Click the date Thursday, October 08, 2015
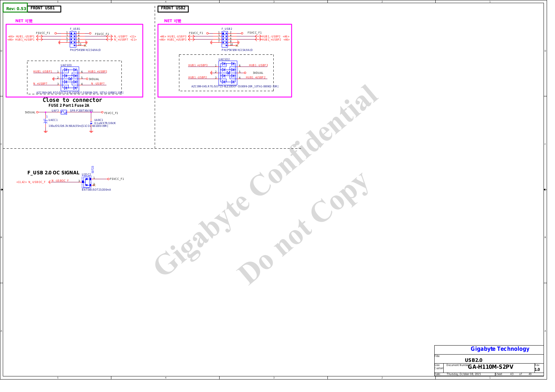Screen dimensions: 555x392 (x=464, y=374)
